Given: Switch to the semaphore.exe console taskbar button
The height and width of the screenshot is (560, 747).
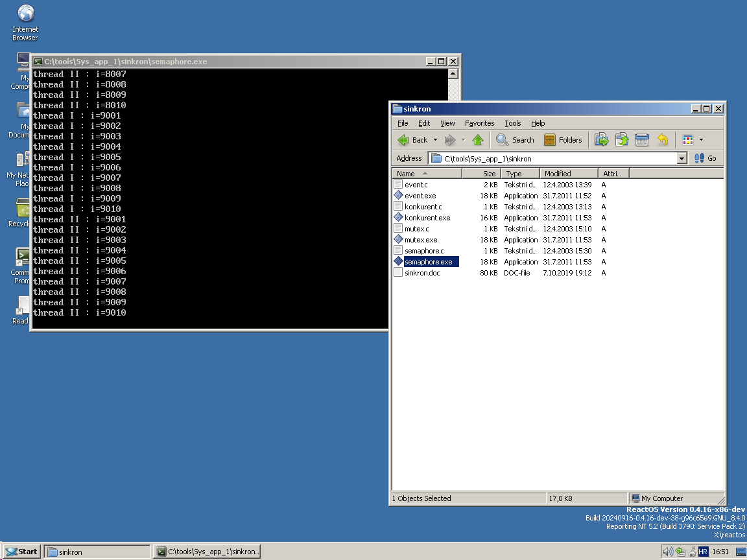Looking at the screenshot, I should (x=207, y=552).
